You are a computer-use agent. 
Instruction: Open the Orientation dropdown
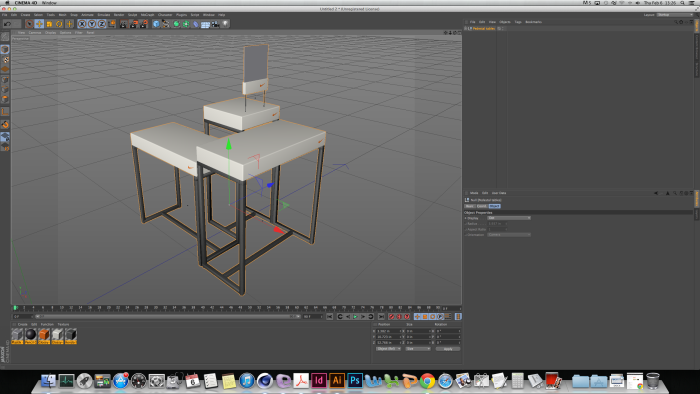tap(508, 235)
